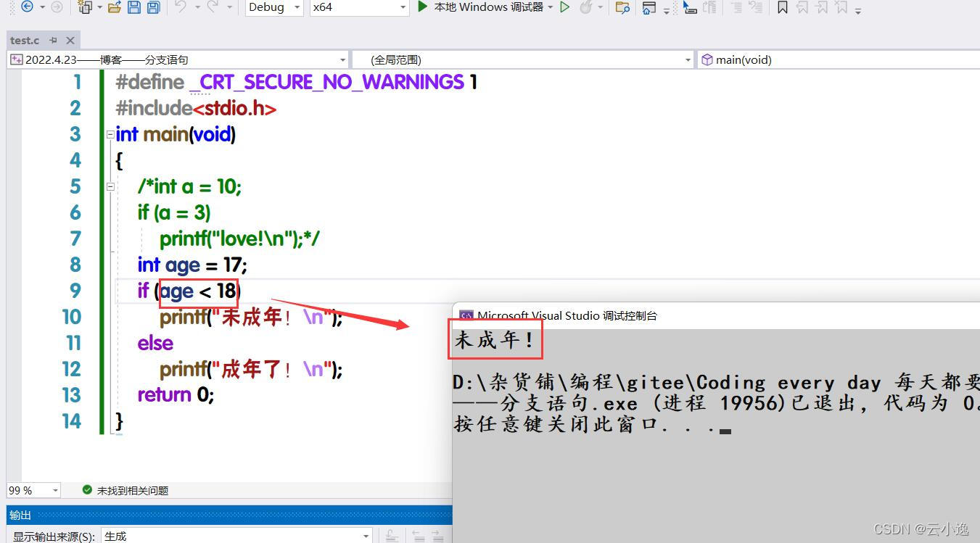Click the 未找到相关问题 status indicator
The width and height of the screenshot is (980, 543).
pyautogui.click(x=125, y=490)
